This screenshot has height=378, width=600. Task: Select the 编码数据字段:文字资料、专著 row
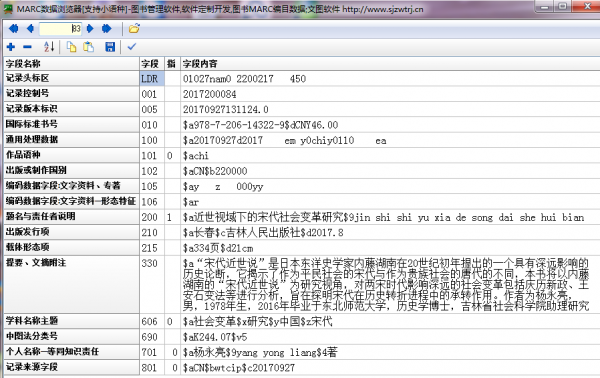point(72,186)
